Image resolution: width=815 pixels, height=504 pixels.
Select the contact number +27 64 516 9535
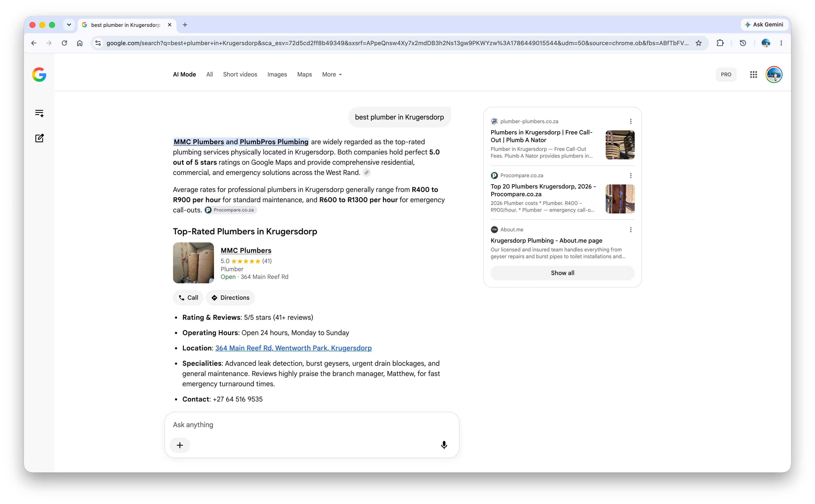(238, 399)
